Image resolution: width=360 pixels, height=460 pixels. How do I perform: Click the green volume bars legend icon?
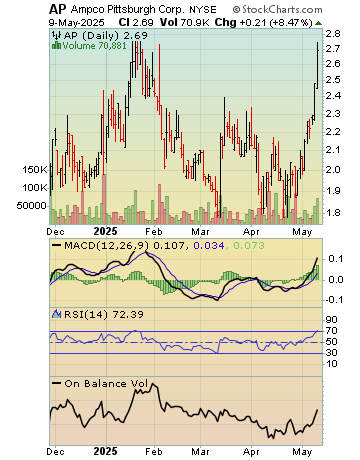pos(56,45)
